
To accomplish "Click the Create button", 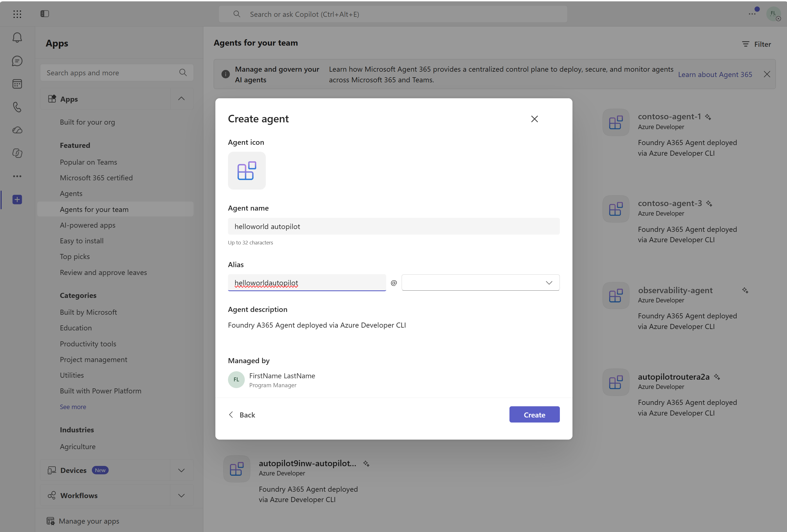I will (x=534, y=414).
